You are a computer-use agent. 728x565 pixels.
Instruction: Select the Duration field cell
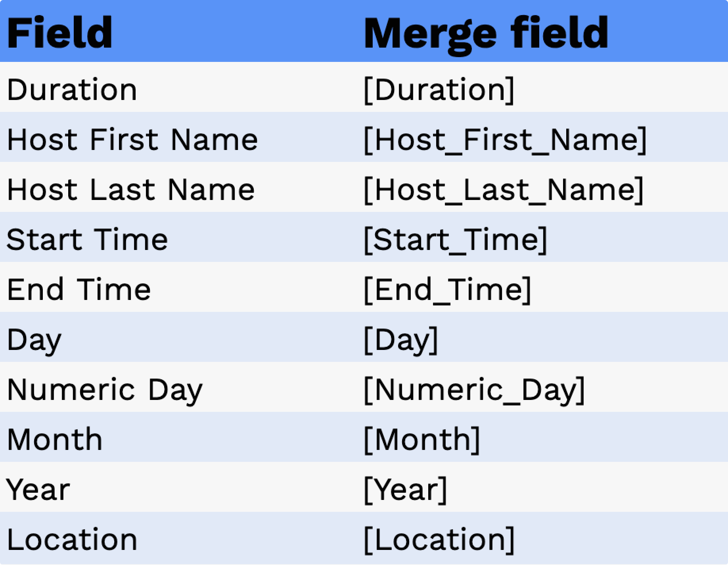pyautogui.click(x=72, y=90)
